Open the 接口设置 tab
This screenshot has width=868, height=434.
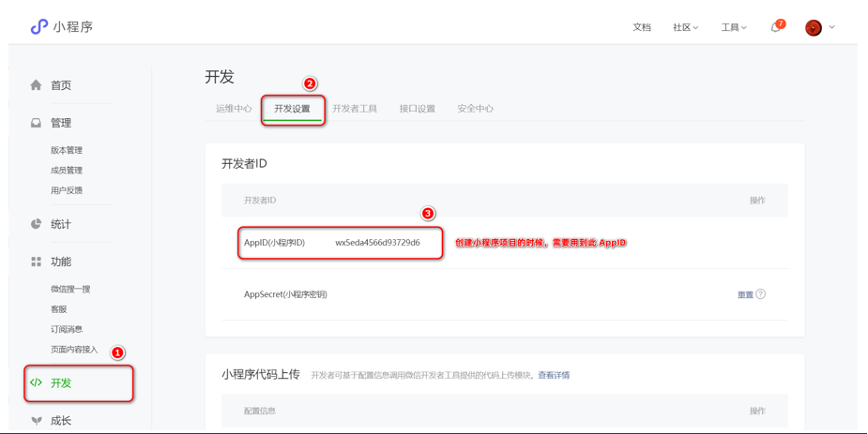417,109
